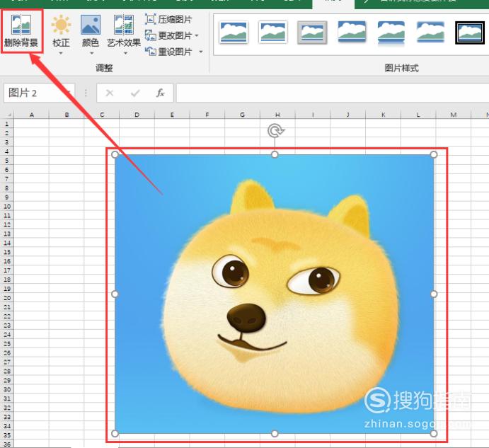
Task: Click the top-middle picture resize handle
Action: 275,155
